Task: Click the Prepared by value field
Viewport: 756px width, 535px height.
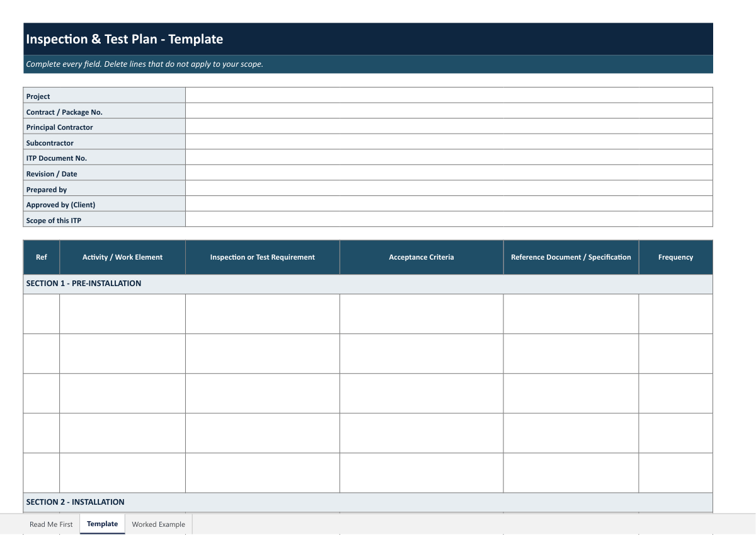Action: [x=449, y=188]
